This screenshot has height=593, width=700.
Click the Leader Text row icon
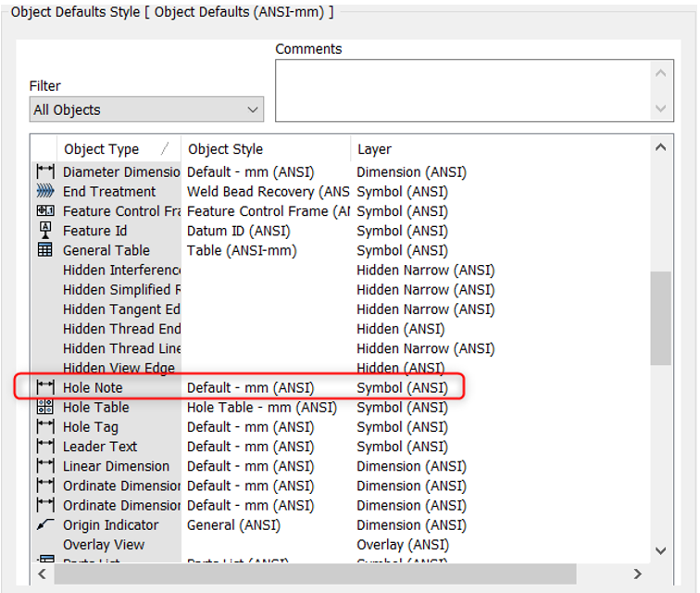[x=45, y=447]
